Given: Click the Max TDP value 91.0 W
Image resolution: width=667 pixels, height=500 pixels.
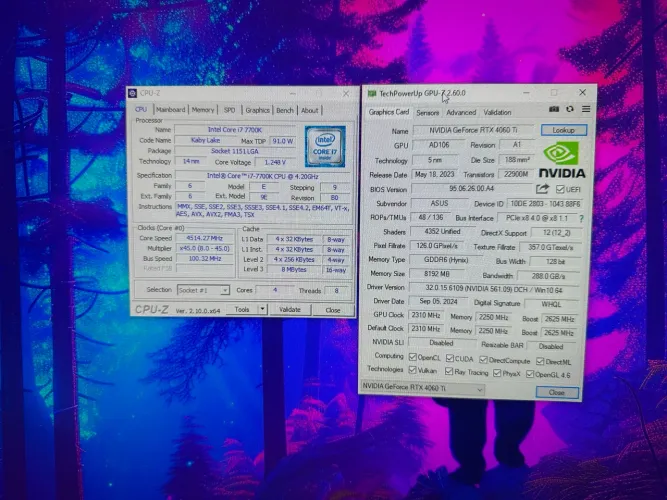Looking at the screenshot, I should pos(282,141).
